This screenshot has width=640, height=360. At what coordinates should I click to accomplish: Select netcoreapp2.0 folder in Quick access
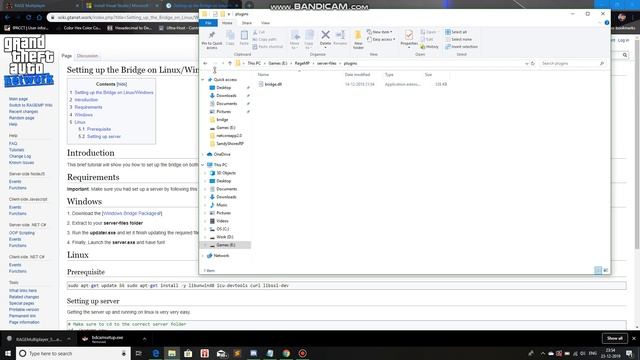point(229,136)
